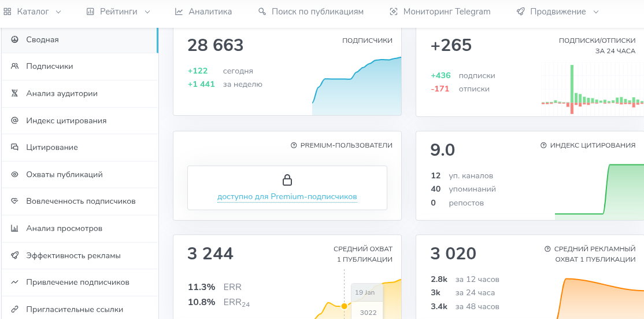The width and height of the screenshot is (644, 319).
Task: Click the Сводная sidebar icon
Action: click(15, 39)
